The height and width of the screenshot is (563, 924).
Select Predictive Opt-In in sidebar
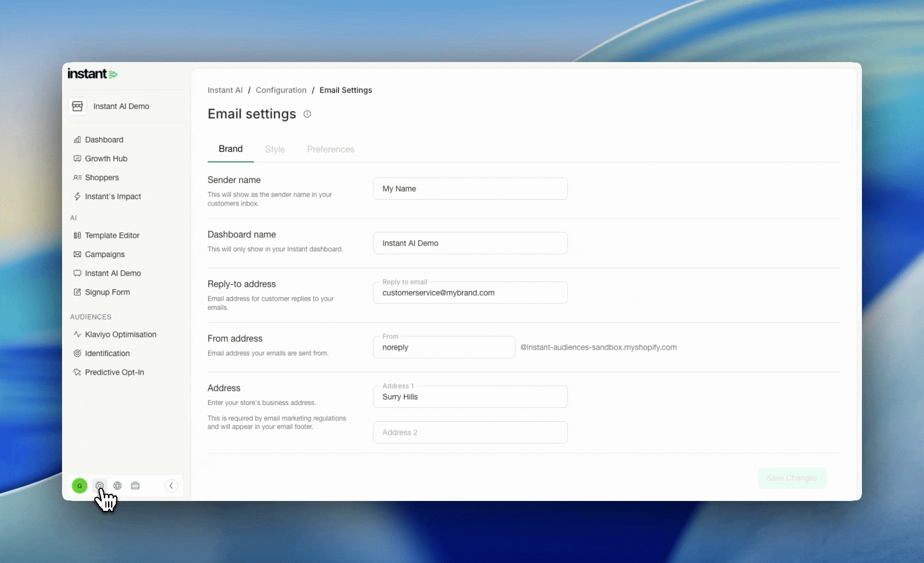pyautogui.click(x=114, y=372)
